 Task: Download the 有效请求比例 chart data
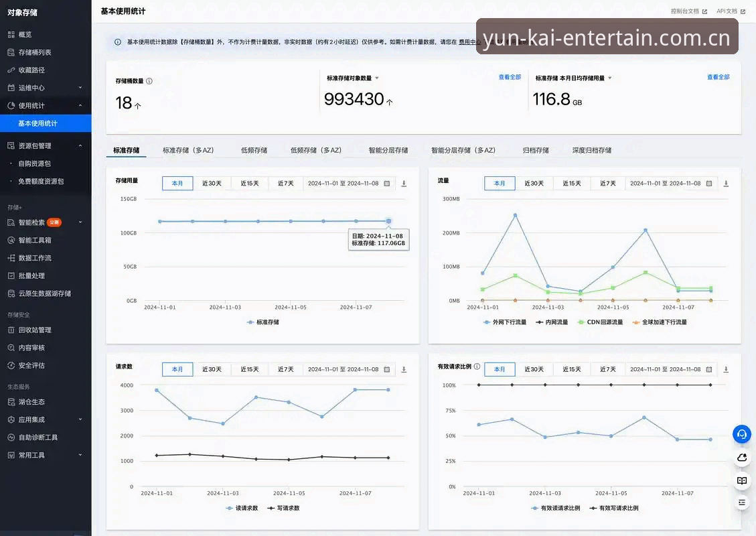726,370
